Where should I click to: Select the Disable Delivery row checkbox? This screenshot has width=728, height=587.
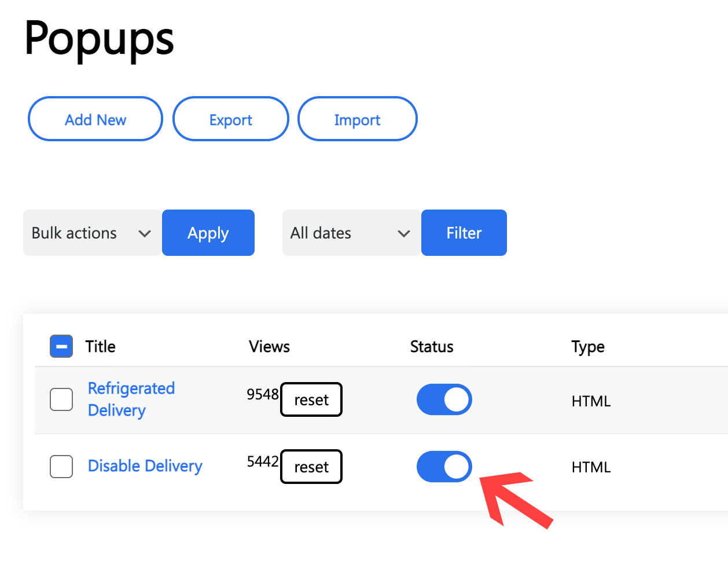(61, 467)
